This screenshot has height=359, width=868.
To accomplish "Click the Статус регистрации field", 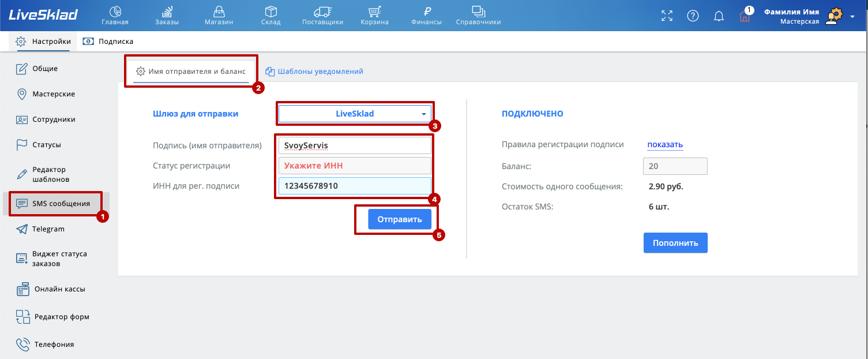I will pos(355,166).
